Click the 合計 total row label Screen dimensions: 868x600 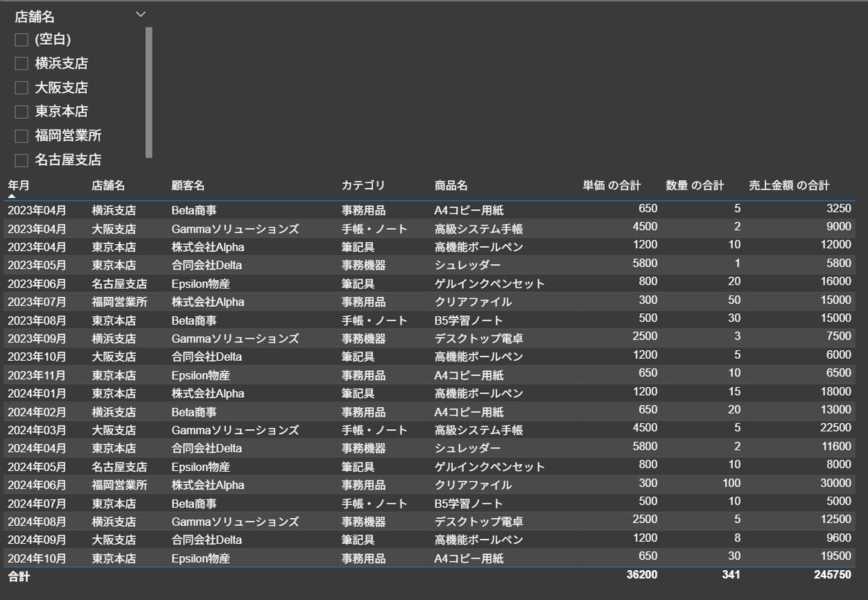(x=19, y=577)
